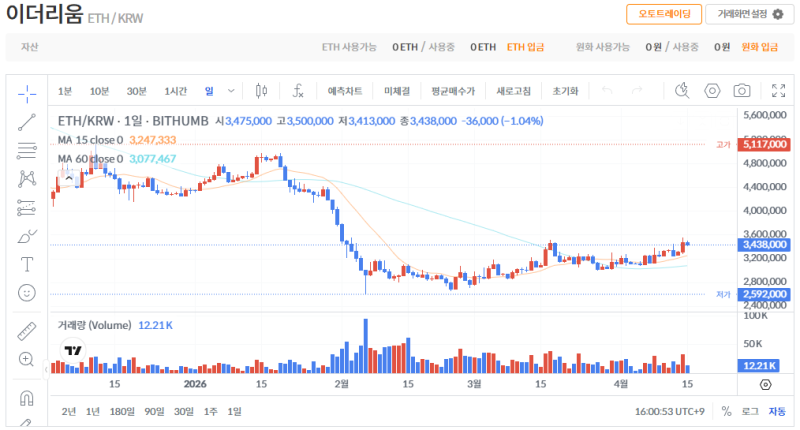
Task: Select the text annotation tool
Action: 27,264
